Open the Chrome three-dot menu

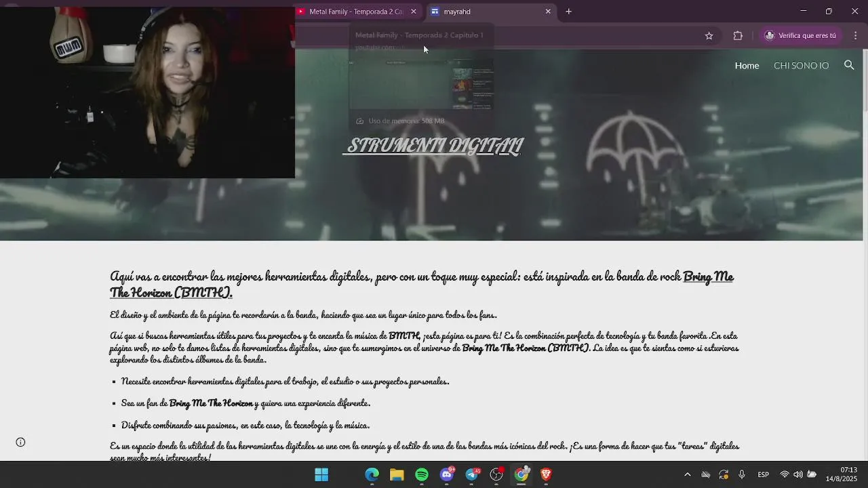coord(855,36)
